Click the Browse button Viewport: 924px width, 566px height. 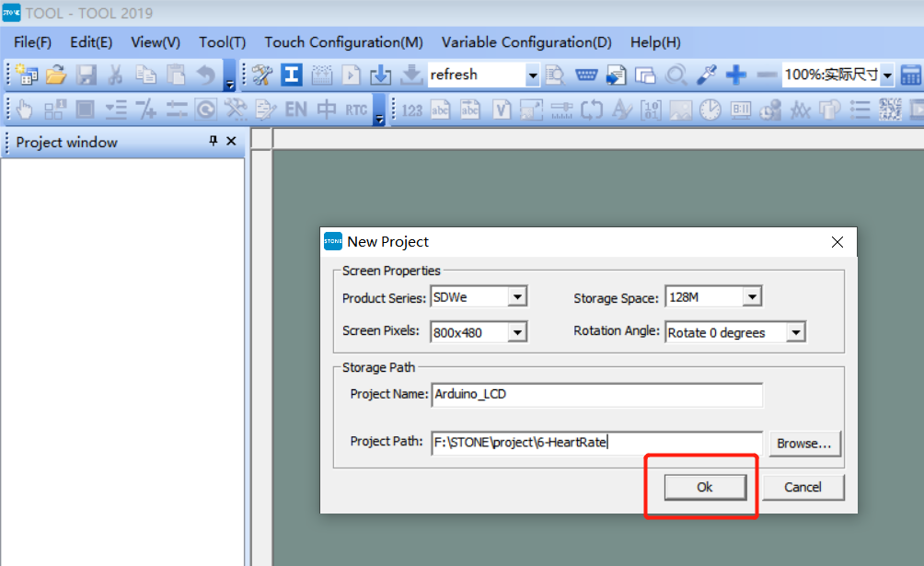tap(804, 444)
